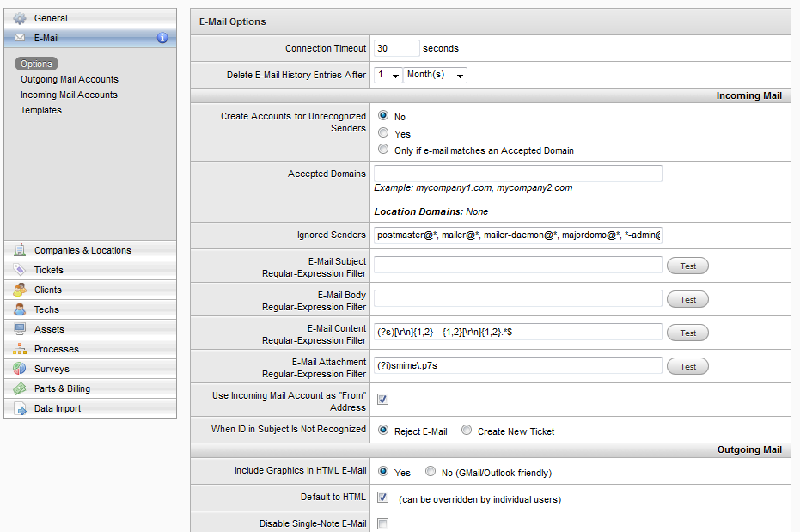Test the E-Mail Content regex filter
The image size is (800, 532).
pyautogui.click(x=687, y=333)
